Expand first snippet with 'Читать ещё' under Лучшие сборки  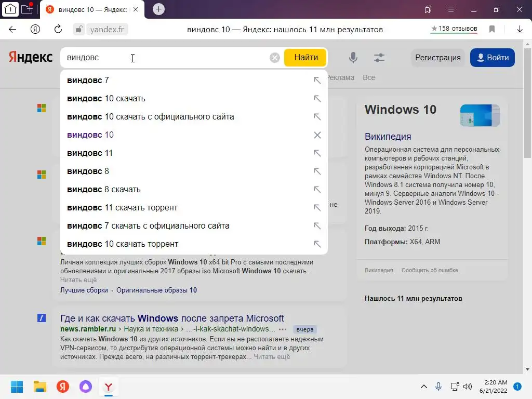[78, 280]
